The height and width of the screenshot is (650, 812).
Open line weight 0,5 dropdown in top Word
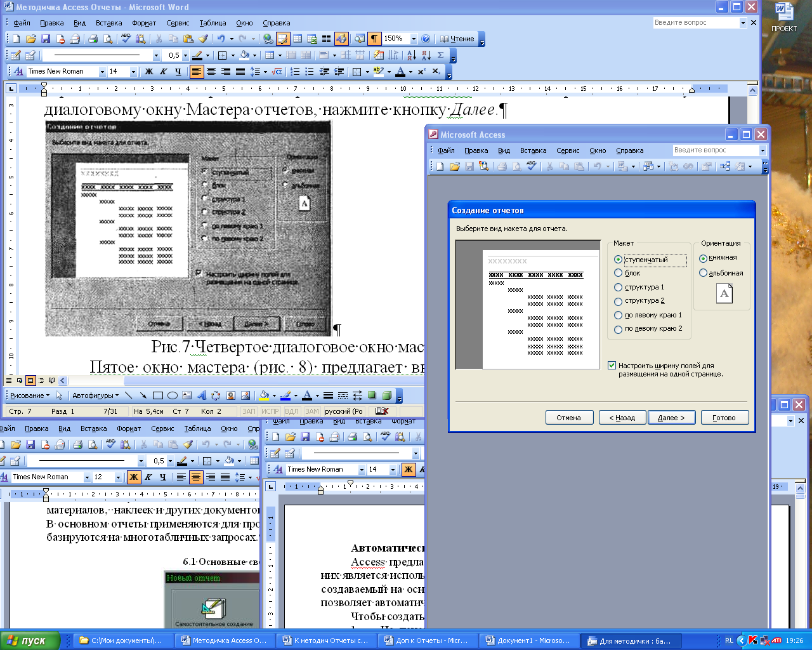(185, 55)
